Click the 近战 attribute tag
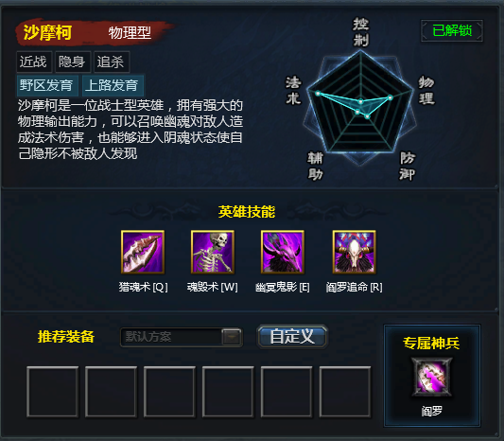Viewport: 504px width, 441px height. [34, 62]
